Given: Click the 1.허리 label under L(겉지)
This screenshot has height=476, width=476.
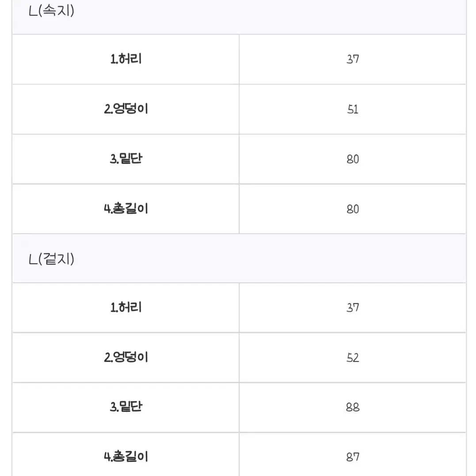Looking at the screenshot, I should click(x=126, y=308).
